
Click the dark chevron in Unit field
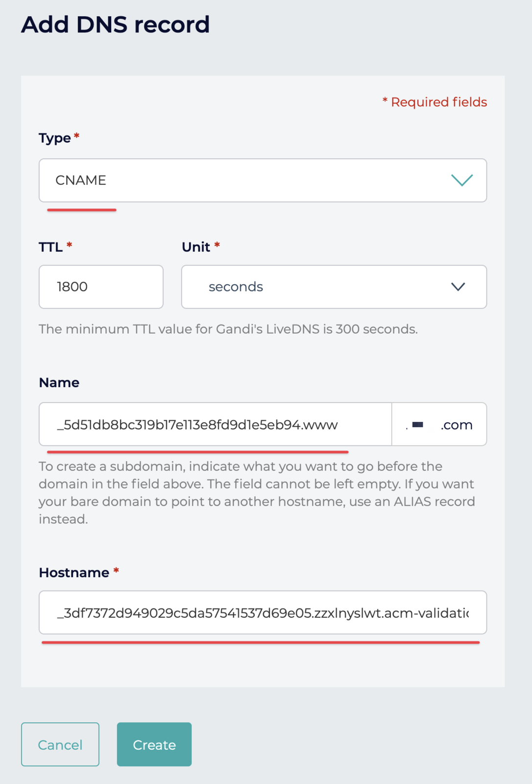pos(458,287)
